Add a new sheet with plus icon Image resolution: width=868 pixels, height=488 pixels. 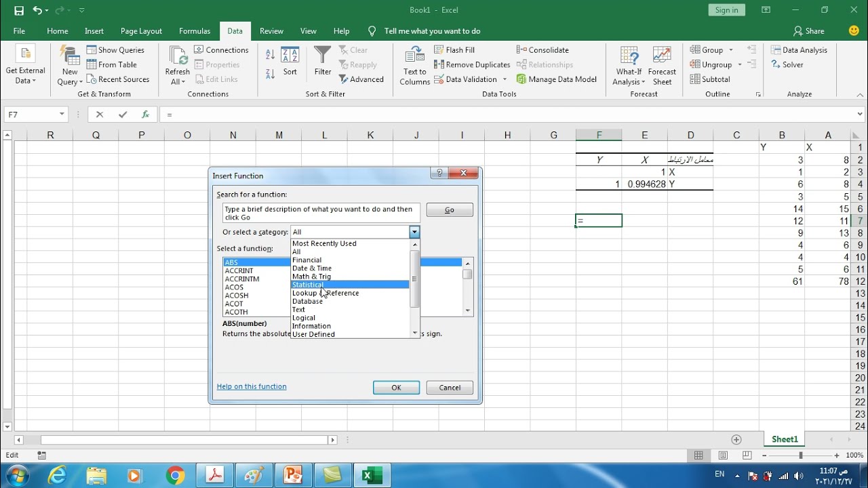[x=736, y=439]
